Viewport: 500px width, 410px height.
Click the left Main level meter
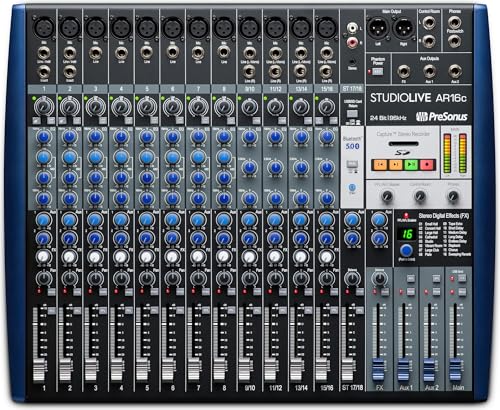[x=447, y=153]
